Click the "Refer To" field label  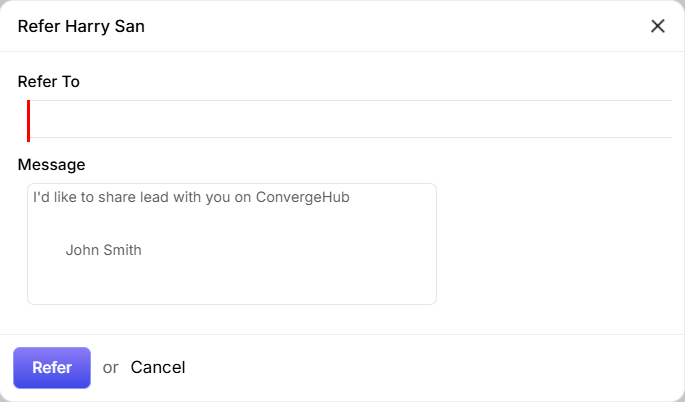pyautogui.click(x=49, y=81)
